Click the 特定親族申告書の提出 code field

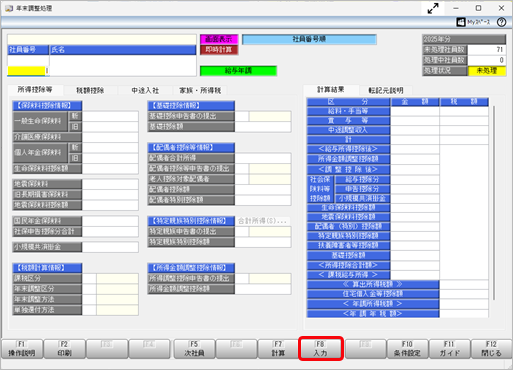[x=242, y=232]
